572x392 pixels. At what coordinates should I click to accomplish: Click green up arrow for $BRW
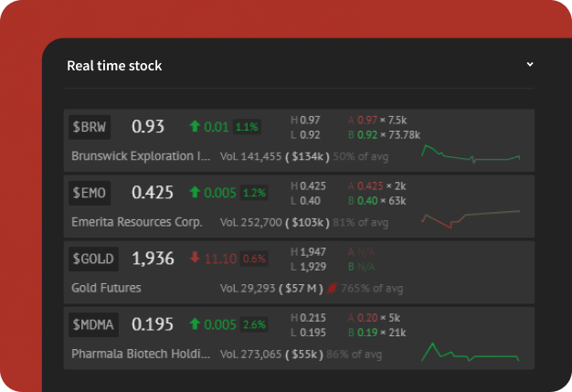tap(194, 126)
